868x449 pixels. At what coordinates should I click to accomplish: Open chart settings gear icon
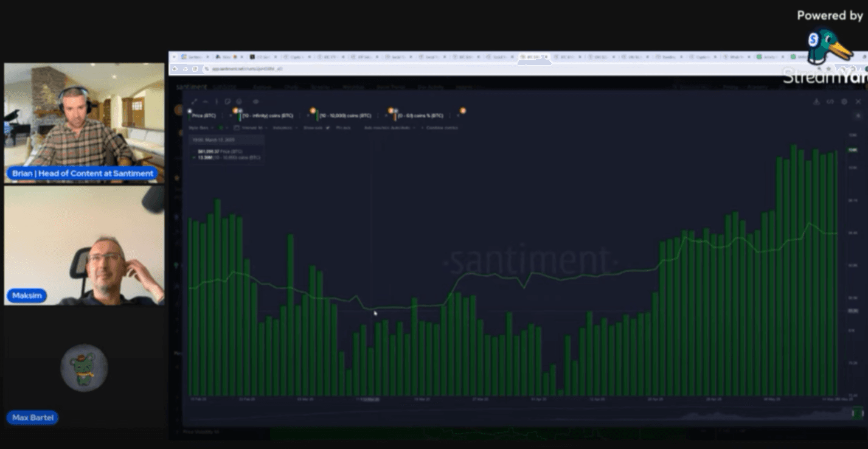tap(844, 102)
